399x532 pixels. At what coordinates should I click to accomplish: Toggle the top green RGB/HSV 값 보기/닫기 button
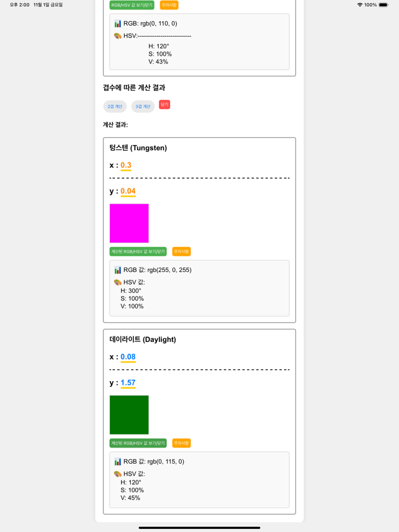click(132, 5)
